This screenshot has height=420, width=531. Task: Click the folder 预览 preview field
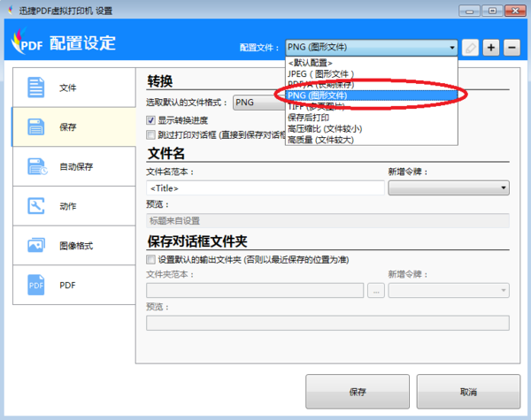(327, 323)
